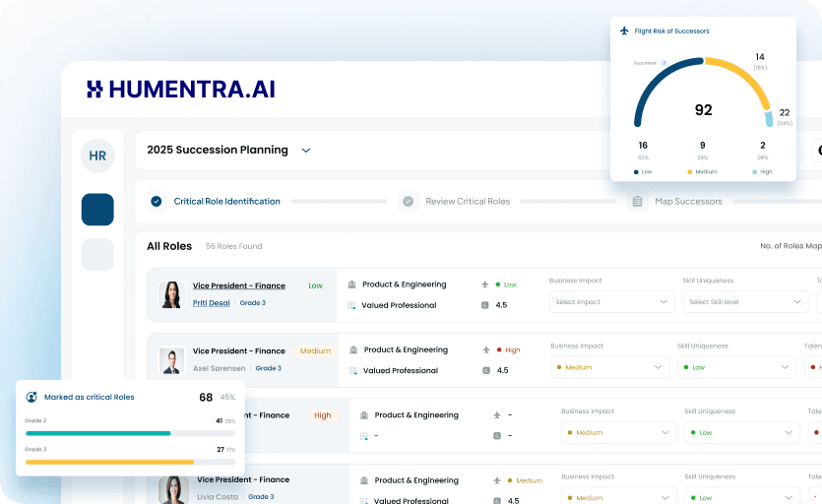Open Select Skill level dropdown in Priti Desai row
Screen dimensions: 822x504
click(745, 302)
